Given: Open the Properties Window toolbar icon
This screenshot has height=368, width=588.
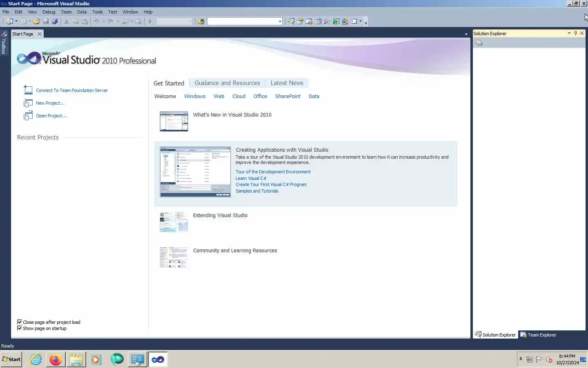Looking at the screenshot, I should coord(300,21).
